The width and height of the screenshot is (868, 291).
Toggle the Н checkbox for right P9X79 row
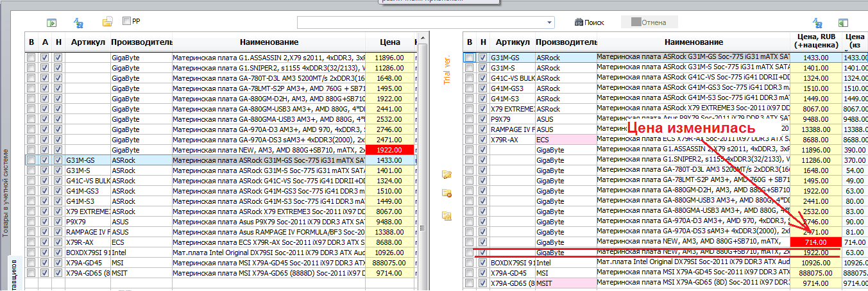click(482, 119)
